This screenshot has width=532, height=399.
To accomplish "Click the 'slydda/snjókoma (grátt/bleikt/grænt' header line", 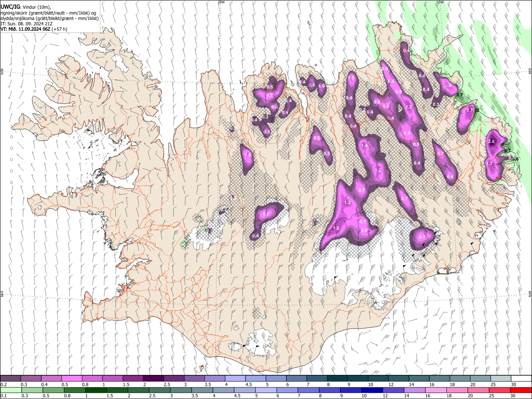I will (x=50, y=18).
